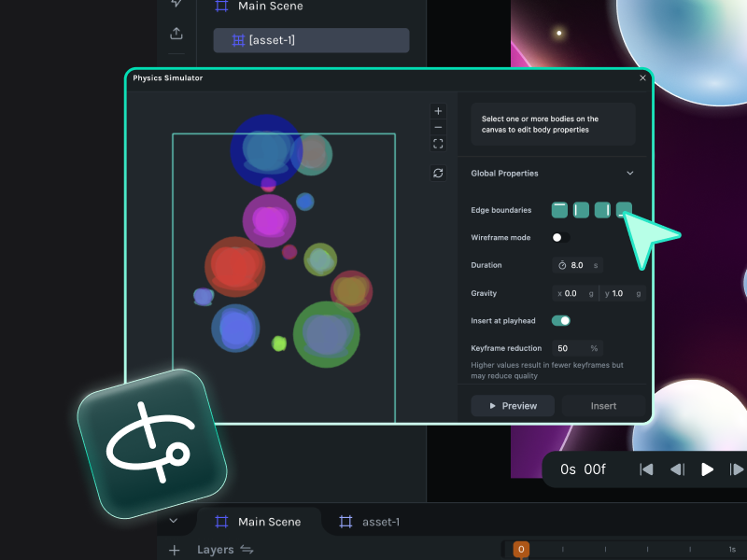747x560 pixels.
Task: Collapse the timeline panel with the chevron
Action: pos(174,521)
